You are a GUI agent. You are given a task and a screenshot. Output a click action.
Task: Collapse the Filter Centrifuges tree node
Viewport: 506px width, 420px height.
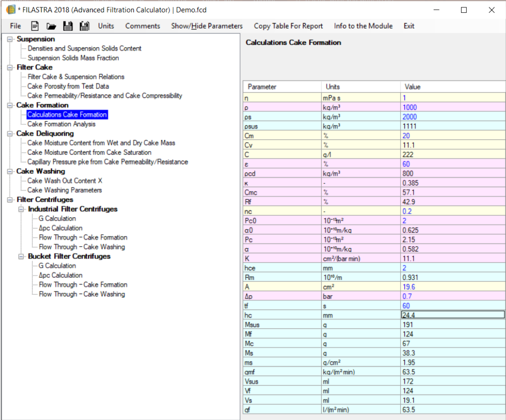tap(10, 200)
